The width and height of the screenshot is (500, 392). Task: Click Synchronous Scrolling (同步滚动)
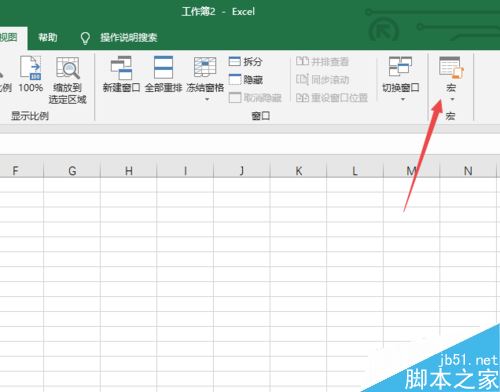pyautogui.click(x=322, y=80)
